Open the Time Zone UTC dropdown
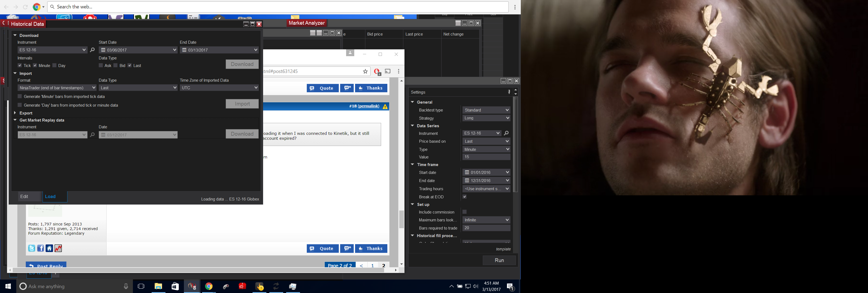 tap(219, 88)
